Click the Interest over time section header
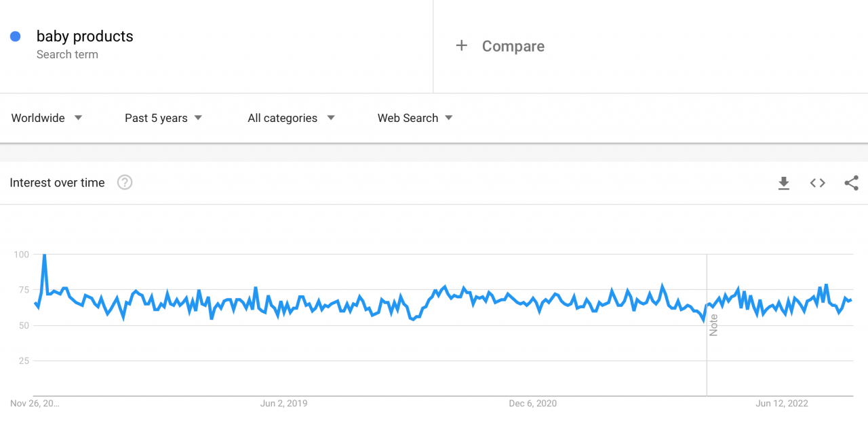 coord(57,182)
